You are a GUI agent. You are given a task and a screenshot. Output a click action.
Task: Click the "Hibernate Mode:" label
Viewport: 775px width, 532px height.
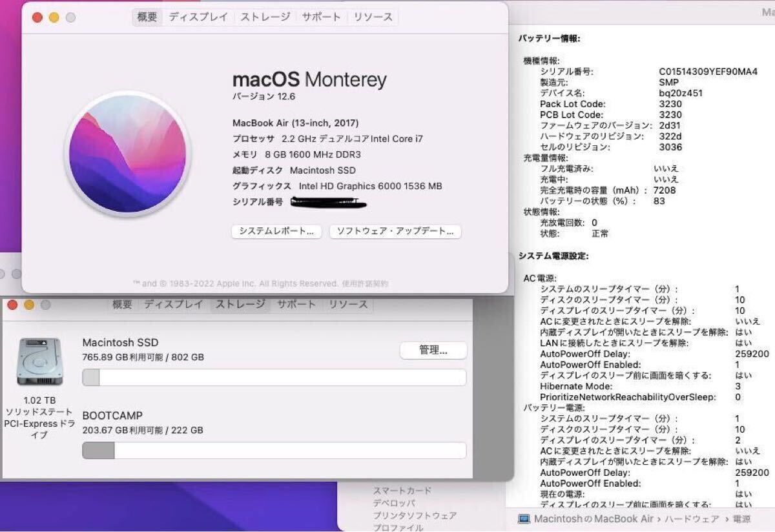575,386
